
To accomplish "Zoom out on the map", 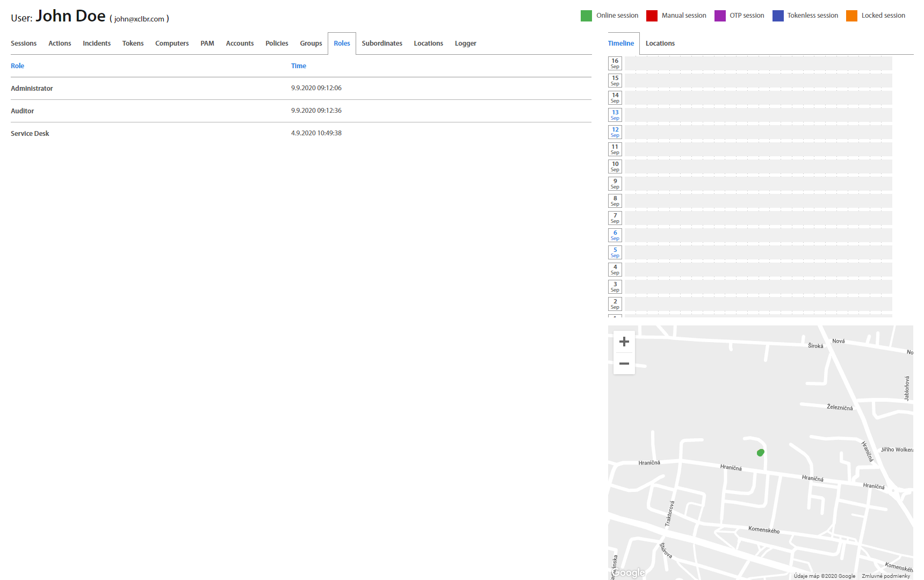I will point(624,364).
